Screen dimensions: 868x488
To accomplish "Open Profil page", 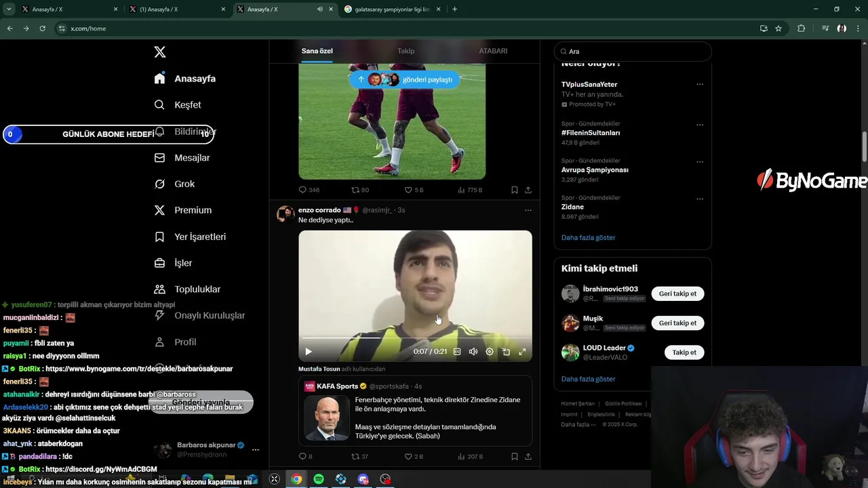I will 176,342.
